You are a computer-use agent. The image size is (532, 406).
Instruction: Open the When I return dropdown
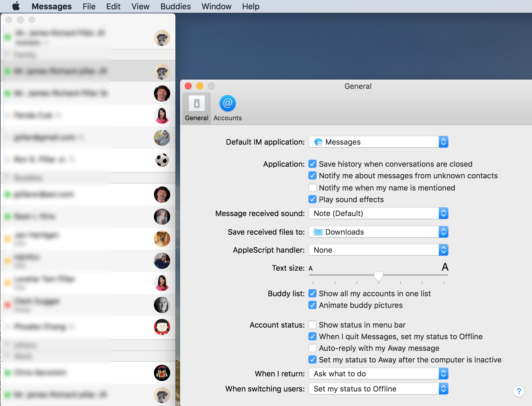click(x=378, y=374)
